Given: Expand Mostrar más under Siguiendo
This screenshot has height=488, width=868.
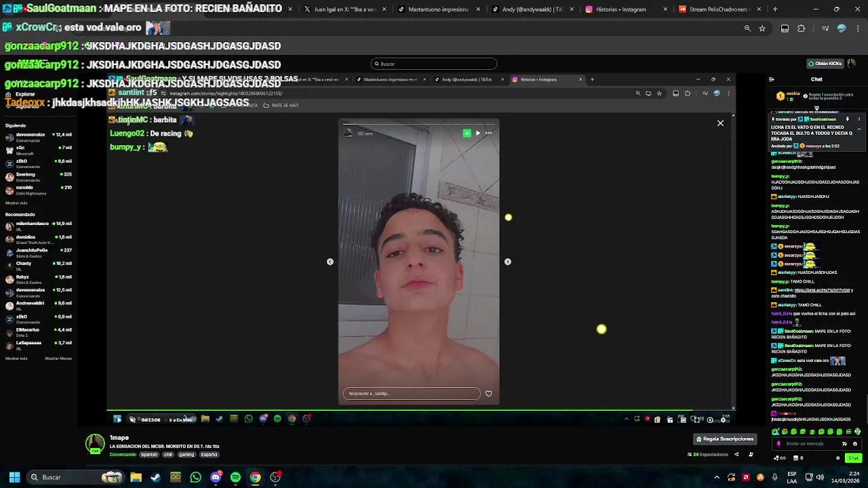Looking at the screenshot, I should (x=16, y=203).
